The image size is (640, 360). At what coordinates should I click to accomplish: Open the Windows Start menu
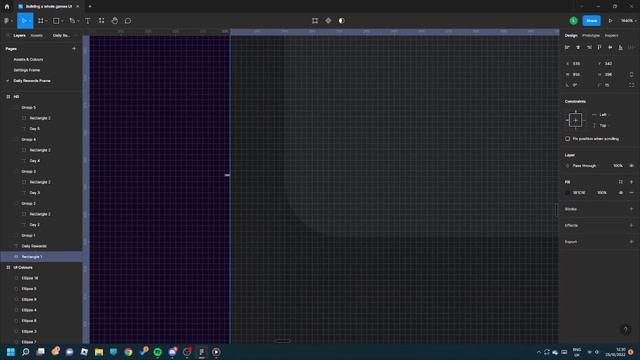(11, 352)
